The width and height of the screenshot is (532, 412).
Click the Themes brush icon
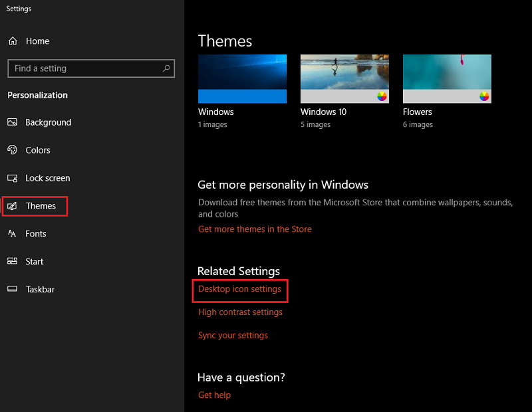click(x=12, y=206)
